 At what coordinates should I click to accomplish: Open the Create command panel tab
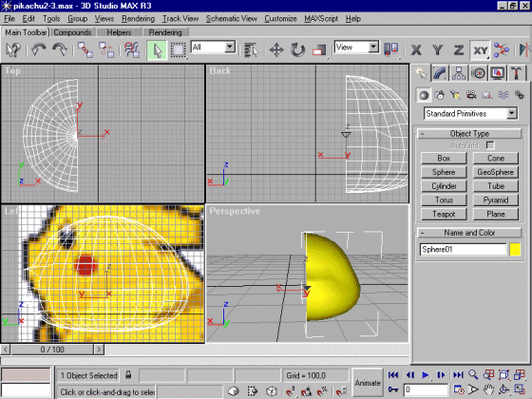[421, 73]
